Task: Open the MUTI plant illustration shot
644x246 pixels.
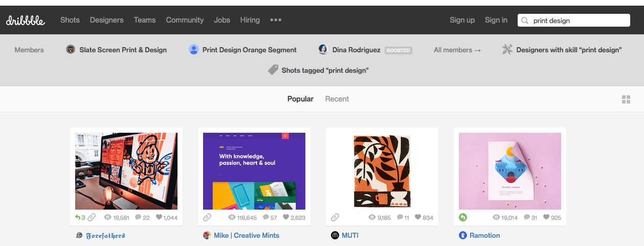Action: [x=382, y=171]
